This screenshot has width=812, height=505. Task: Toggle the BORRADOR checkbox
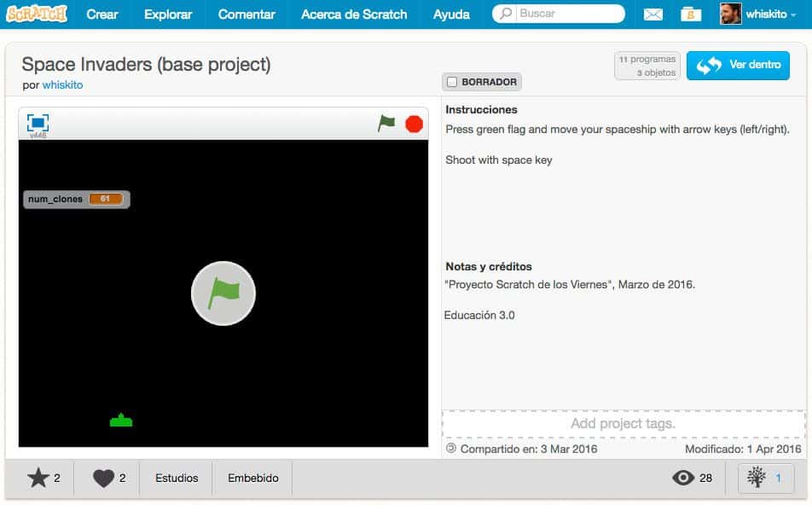[452, 82]
